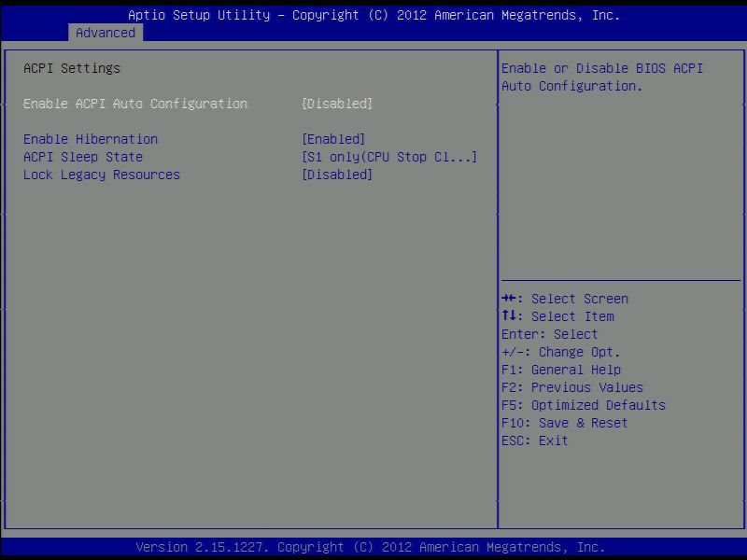Click the F1: General Help hint
The height and width of the screenshot is (560, 747).
pyautogui.click(x=561, y=370)
